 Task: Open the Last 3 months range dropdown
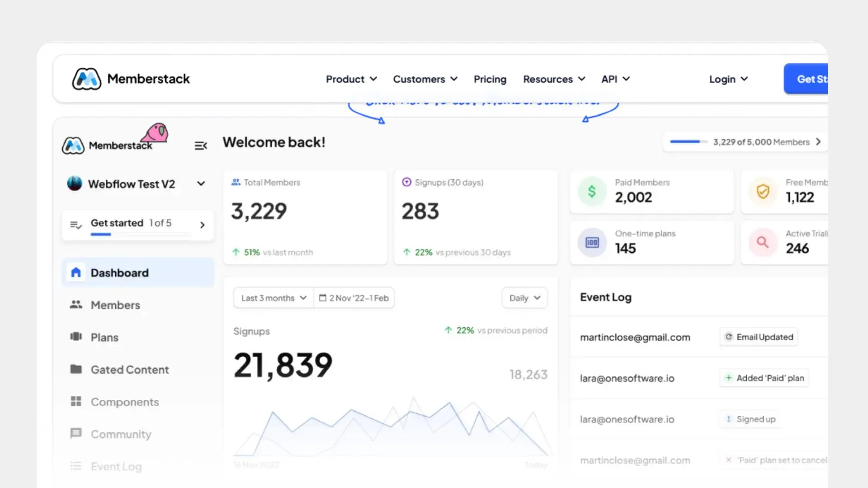[274, 298]
